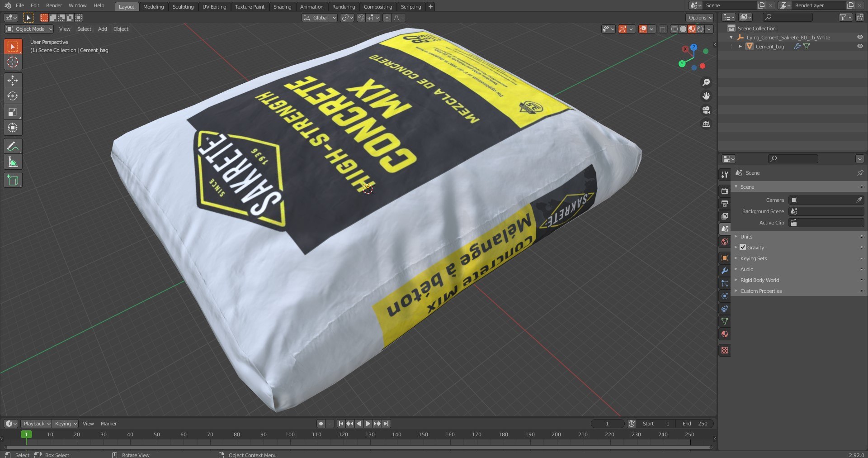Viewport: 868px width, 458px height.
Task: Open the Global transform orientation dropdown
Action: click(320, 18)
